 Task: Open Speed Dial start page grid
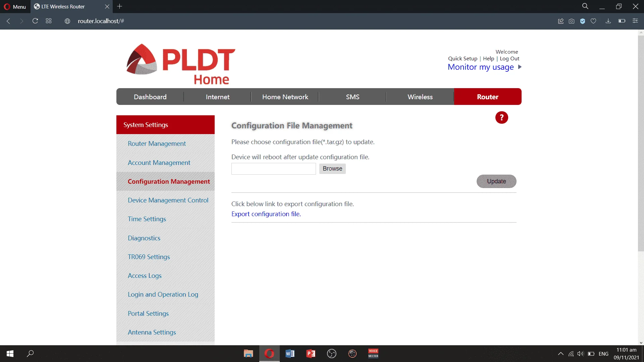tap(49, 21)
